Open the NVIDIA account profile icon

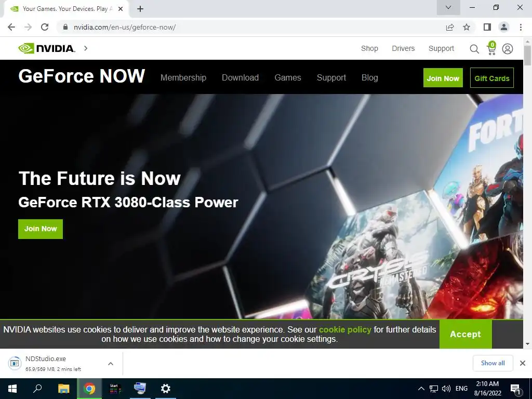point(508,49)
